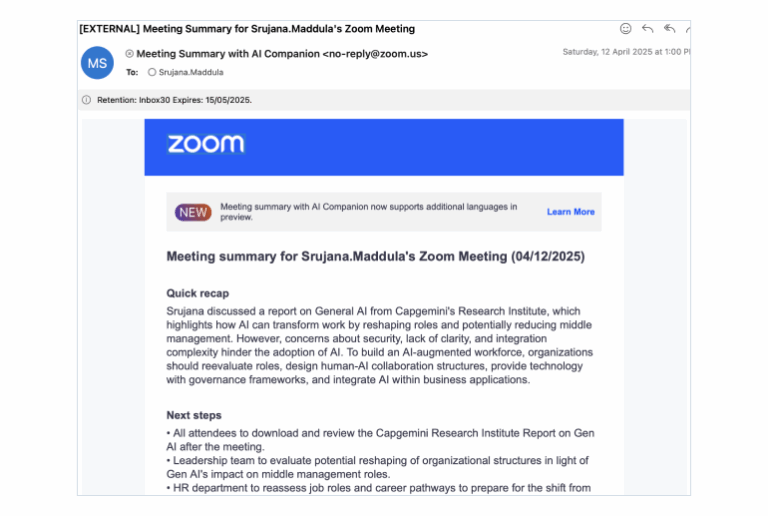Click the Saturday 12 April 2025 timestamp
The image size is (768, 516).
coord(626,52)
